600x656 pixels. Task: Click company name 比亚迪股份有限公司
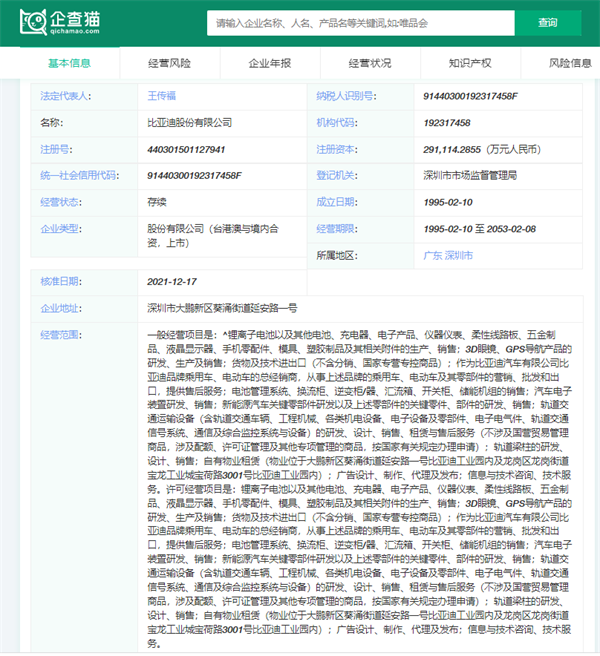click(189, 122)
